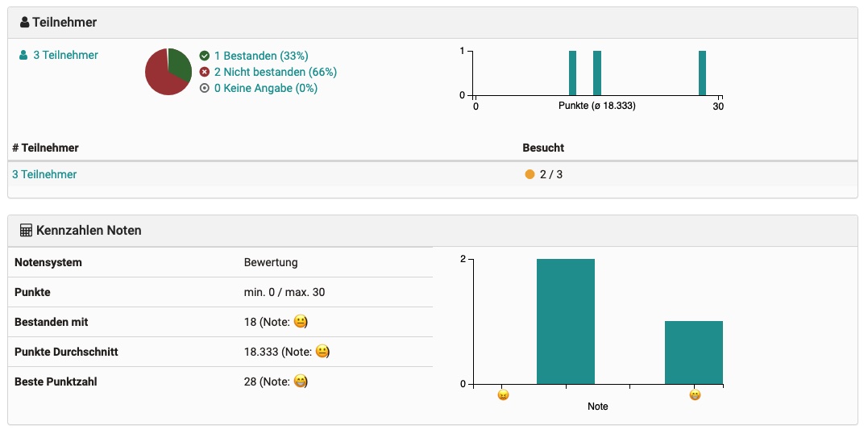Click the person icon beside top '3 Teilnehmer'
This screenshot has height=438, width=868.
(23, 56)
